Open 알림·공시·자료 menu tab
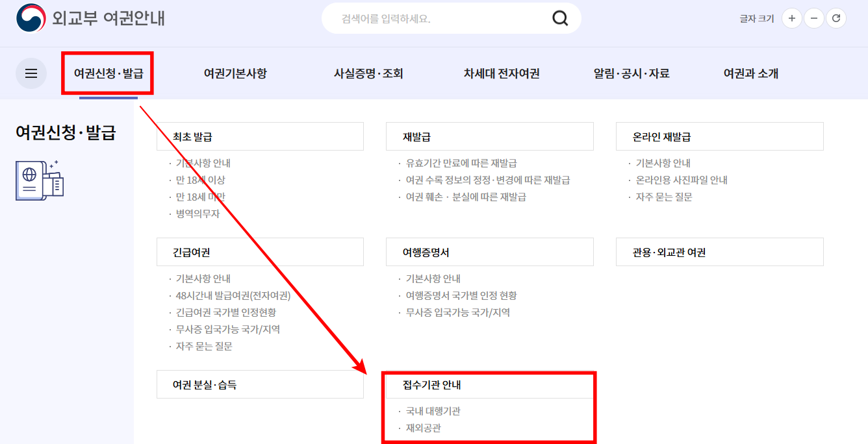Image resolution: width=868 pixels, height=444 pixels. 632,73
